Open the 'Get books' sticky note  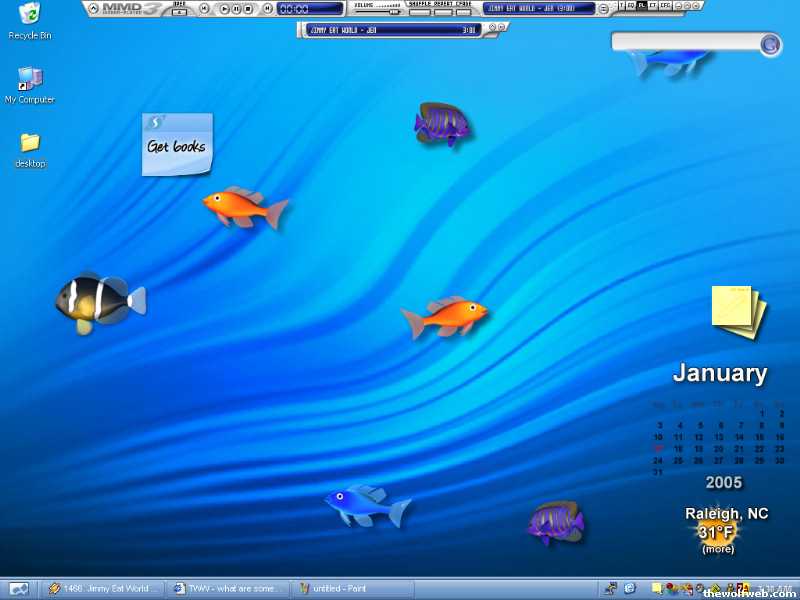pyautogui.click(x=177, y=145)
